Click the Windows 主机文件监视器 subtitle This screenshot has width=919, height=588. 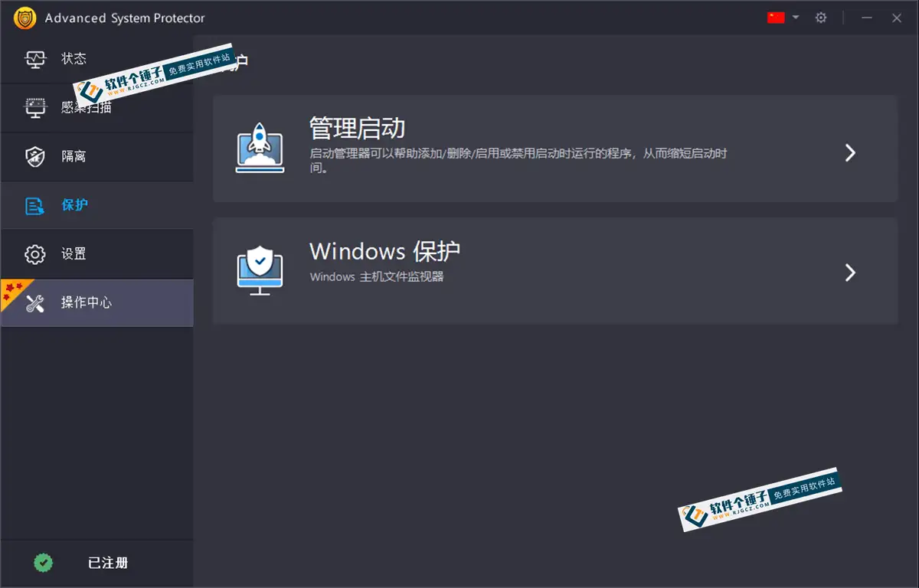pyautogui.click(x=377, y=276)
